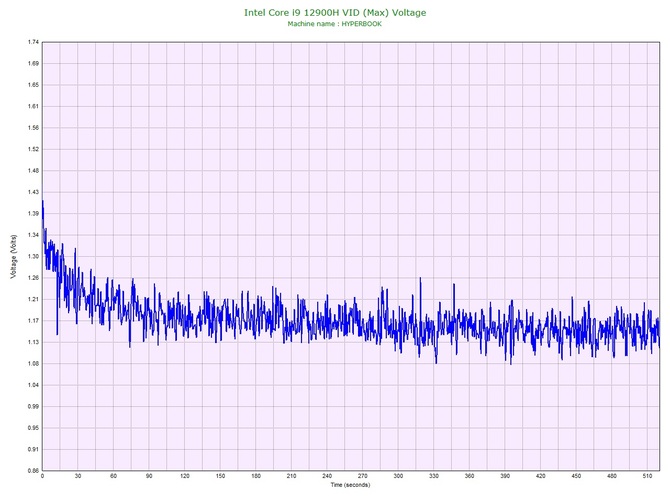
Task: Click the 420 tick on the time axis
Action: 541,476
